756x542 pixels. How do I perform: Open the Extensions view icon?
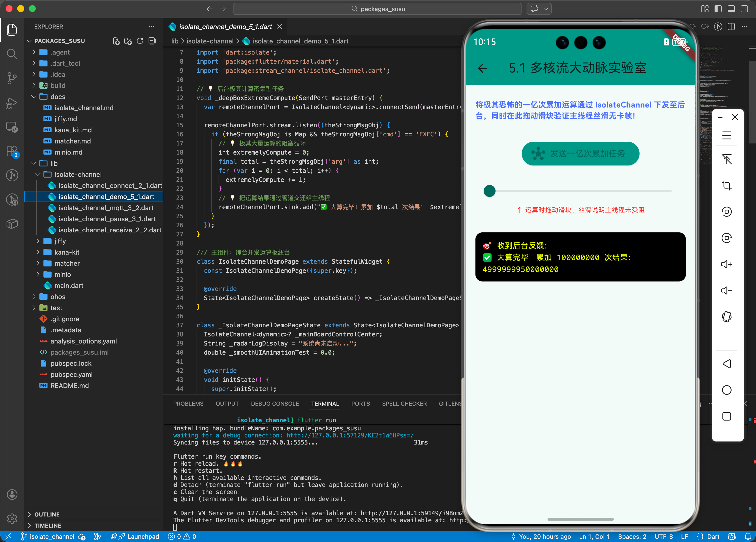12,152
